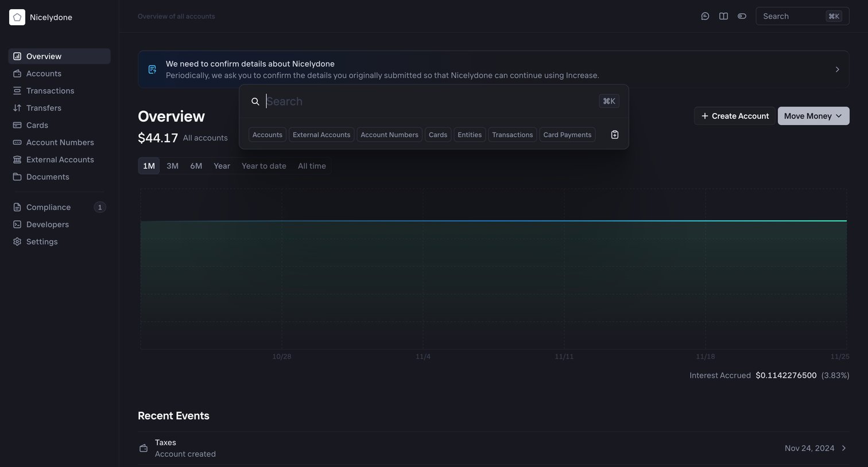
Task: Open Account Numbers in the sidebar
Action: (60, 142)
